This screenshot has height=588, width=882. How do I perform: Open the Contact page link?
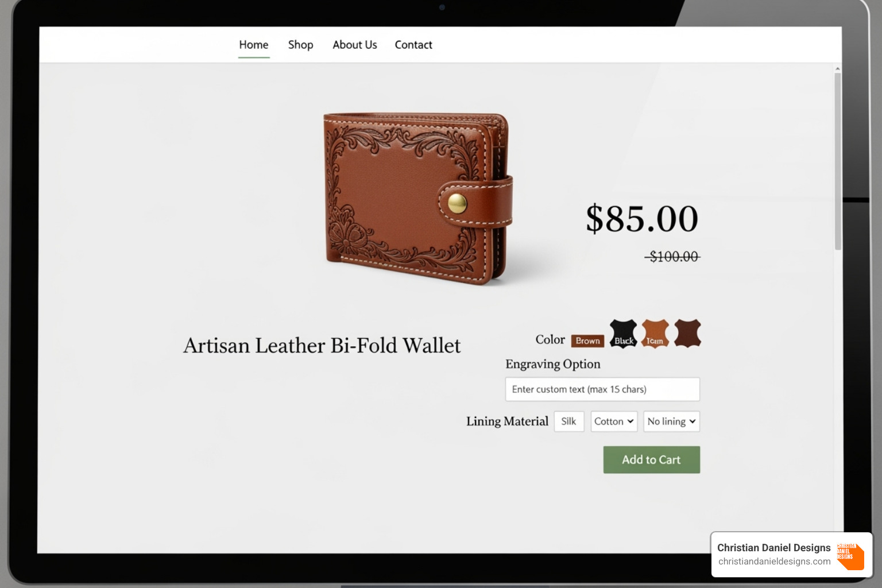tap(413, 45)
